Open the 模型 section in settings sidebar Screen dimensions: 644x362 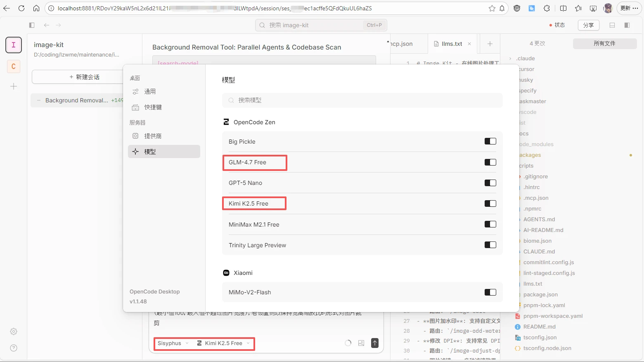[x=150, y=151]
